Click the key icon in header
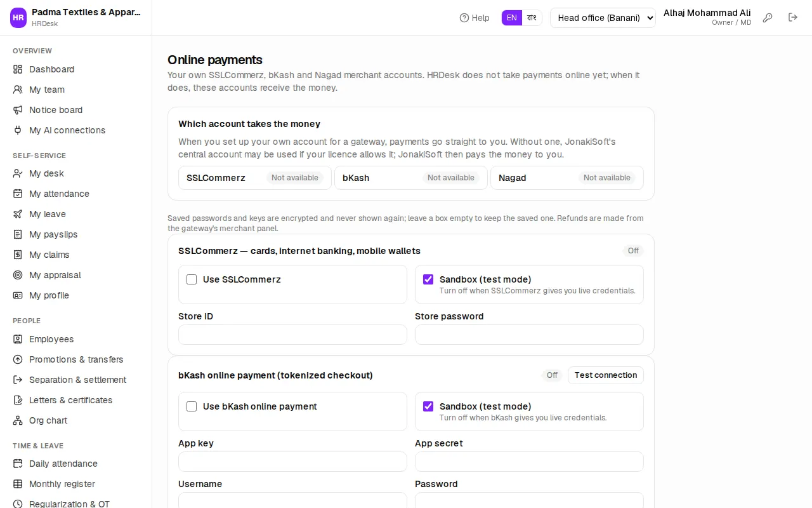This screenshot has width=812, height=508. click(768, 18)
